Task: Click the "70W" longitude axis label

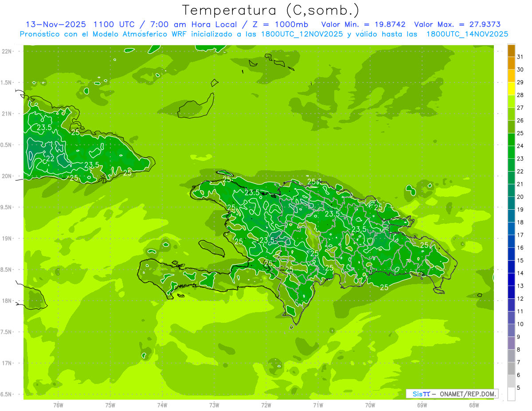Action: (x=370, y=405)
